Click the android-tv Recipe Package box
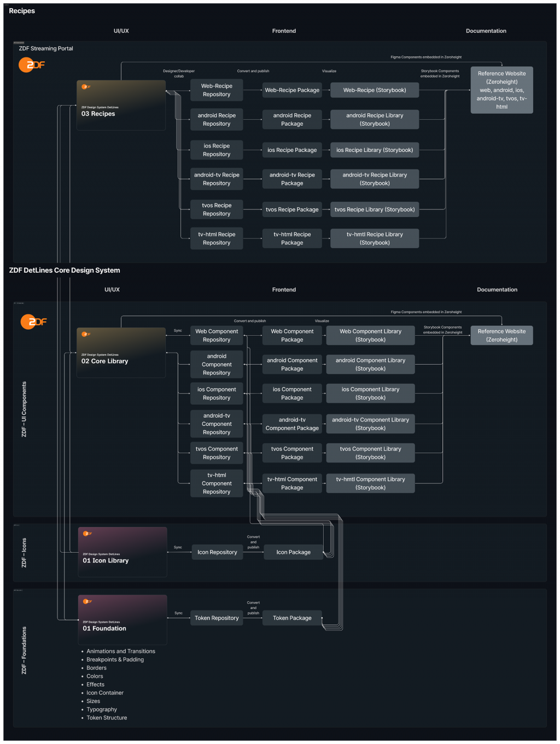This screenshot has width=560, height=744. tap(292, 179)
